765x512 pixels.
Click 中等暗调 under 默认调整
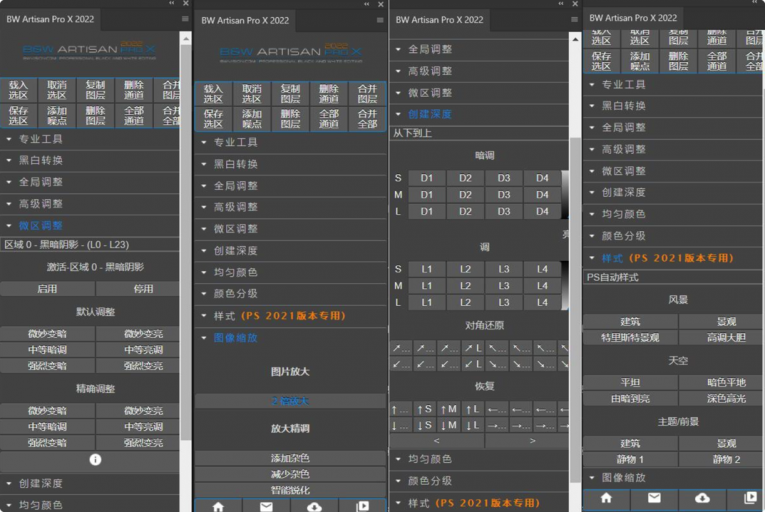click(x=47, y=349)
